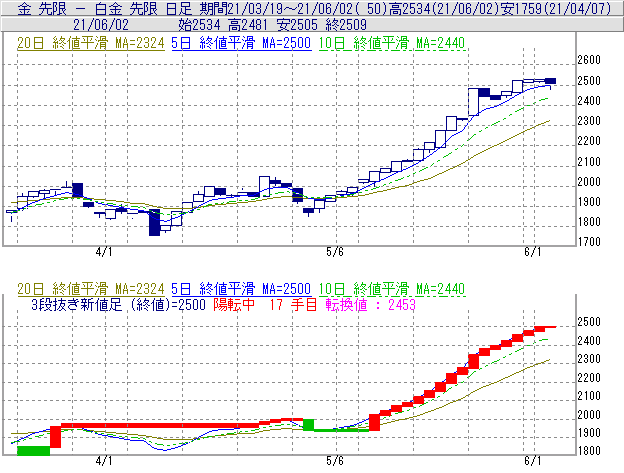Click '5日 終値平滑 MA=2500' legend of candlestick chart
Viewport: 624px width, 473px height.
point(241,43)
